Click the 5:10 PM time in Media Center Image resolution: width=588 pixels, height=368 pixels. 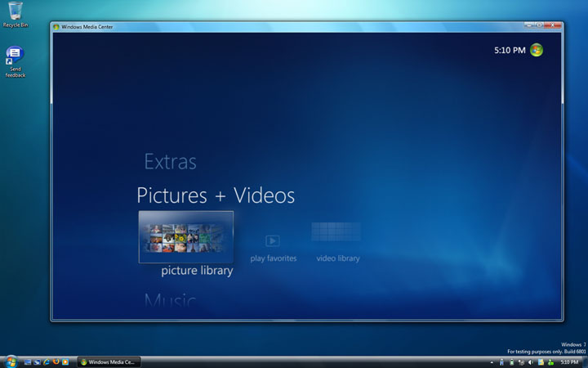point(510,51)
